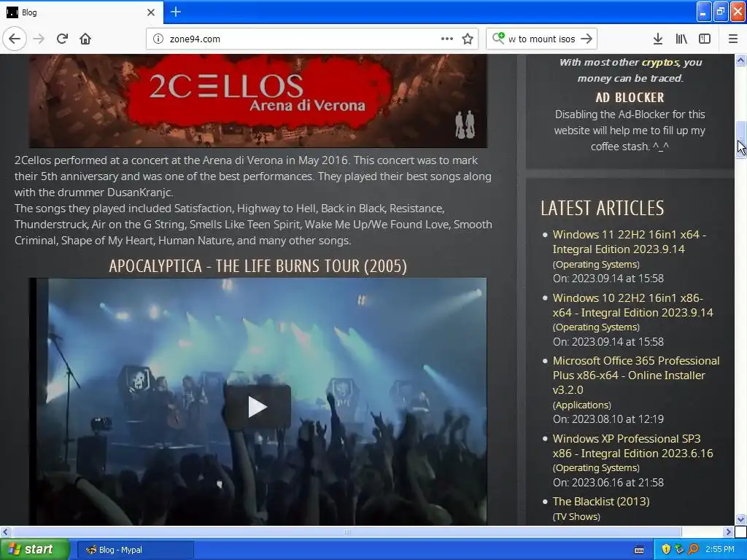Click the taskbar clock 2:55 PM

click(720, 550)
